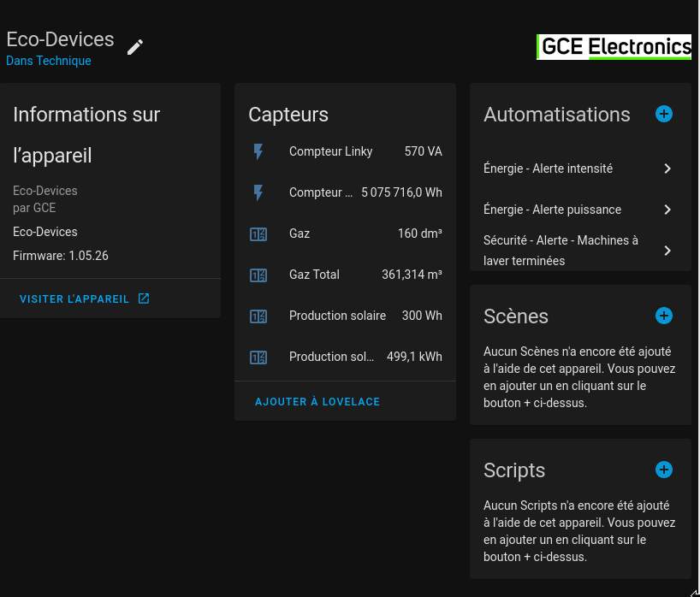Click the counter icon next to Gaz Total
700x597 pixels.
tap(258, 275)
